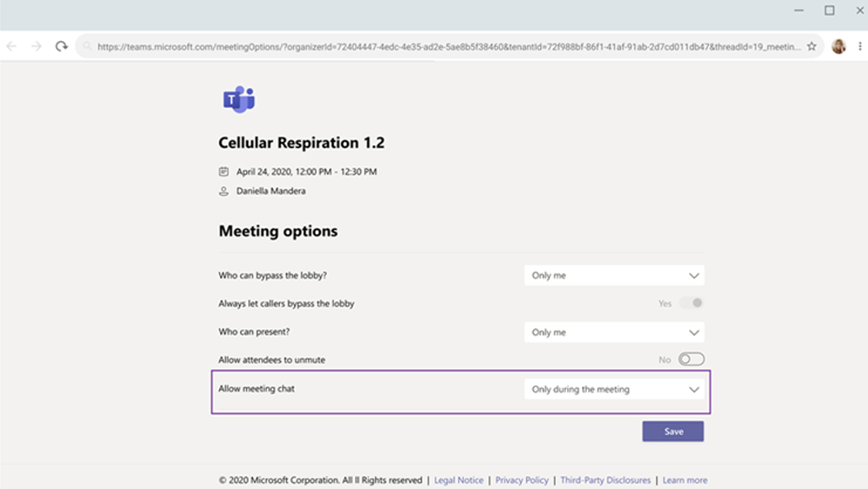Open the user profile avatar
The width and height of the screenshot is (868, 489).
pyautogui.click(x=838, y=46)
